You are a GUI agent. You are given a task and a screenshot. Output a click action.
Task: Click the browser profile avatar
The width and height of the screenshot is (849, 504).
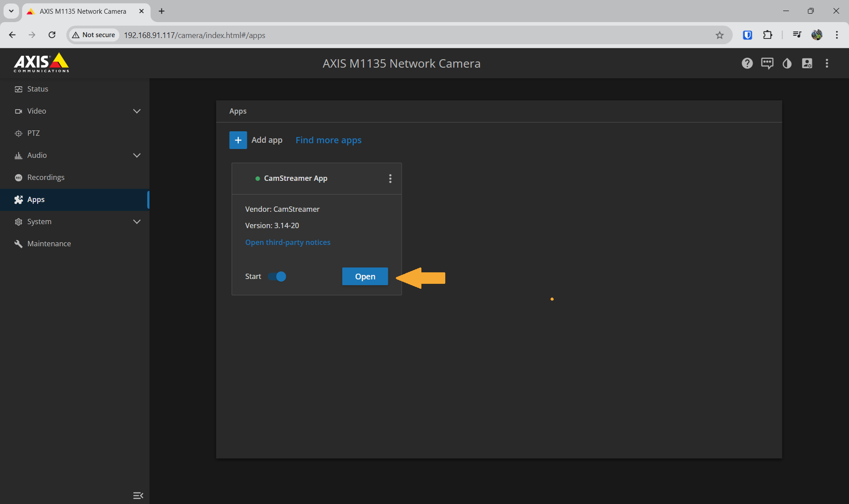click(817, 35)
